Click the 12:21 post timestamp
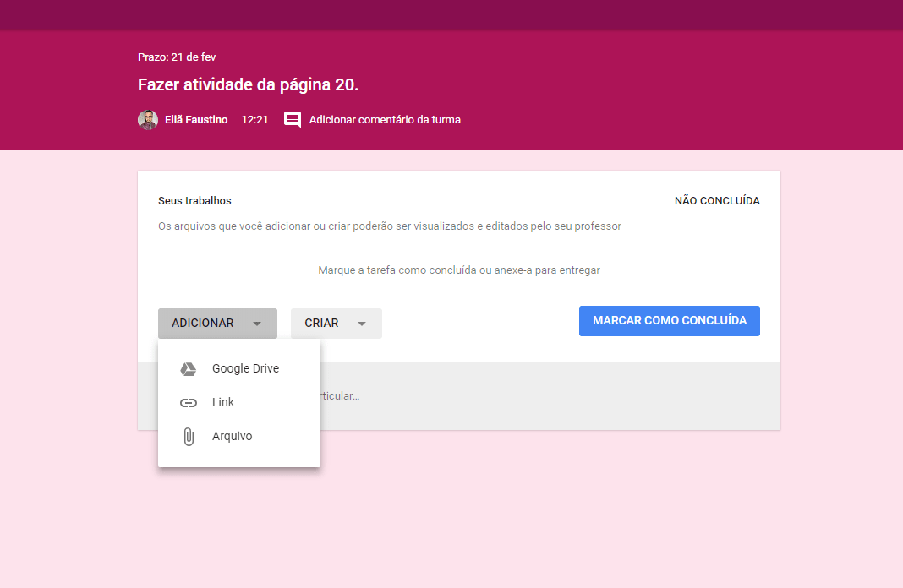903x588 pixels. [254, 120]
